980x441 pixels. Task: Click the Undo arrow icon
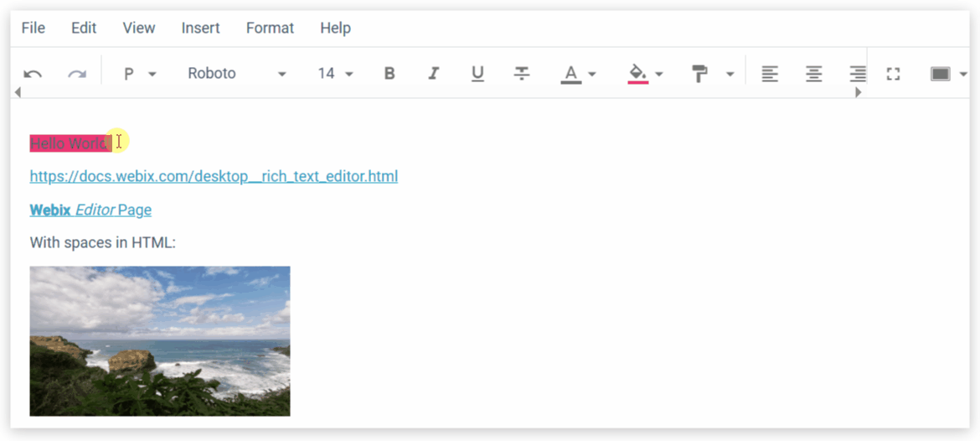[x=33, y=74]
